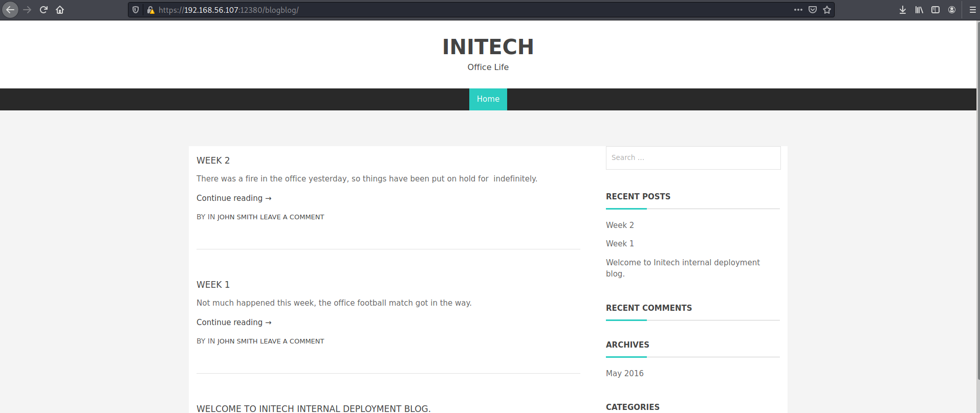This screenshot has height=413, width=980.
Task: Click the Week 1 recent post link
Action: click(x=620, y=244)
